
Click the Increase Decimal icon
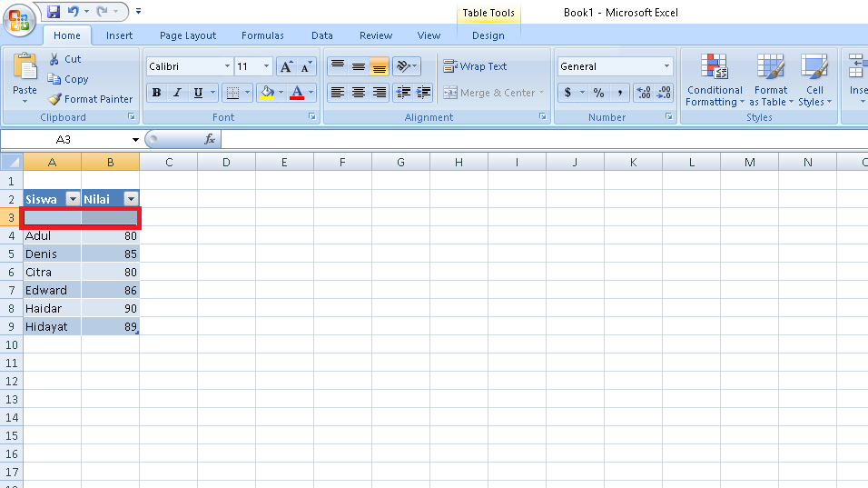pos(644,93)
